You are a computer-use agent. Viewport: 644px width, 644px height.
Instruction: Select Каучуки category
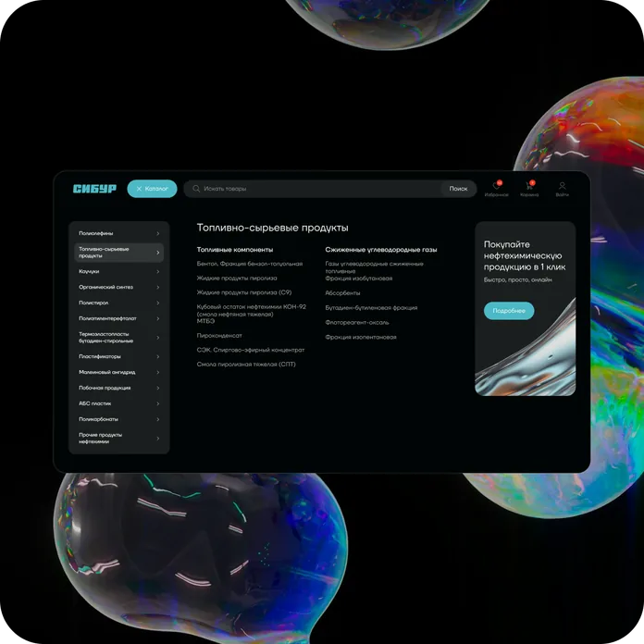click(119, 271)
